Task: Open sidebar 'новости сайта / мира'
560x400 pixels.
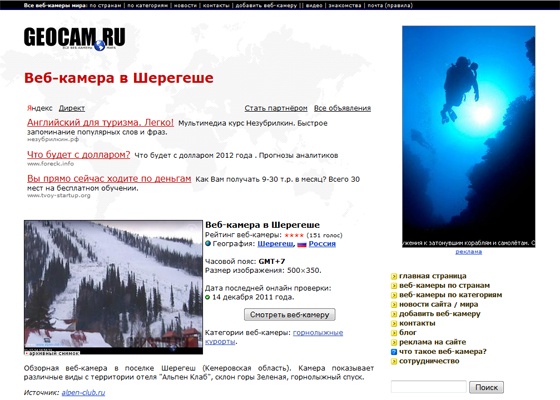Action: pos(438,304)
